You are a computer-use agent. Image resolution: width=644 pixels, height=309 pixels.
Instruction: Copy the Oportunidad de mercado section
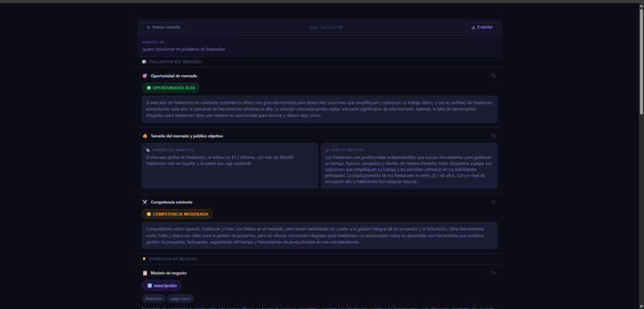pyautogui.click(x=493, y=76)
